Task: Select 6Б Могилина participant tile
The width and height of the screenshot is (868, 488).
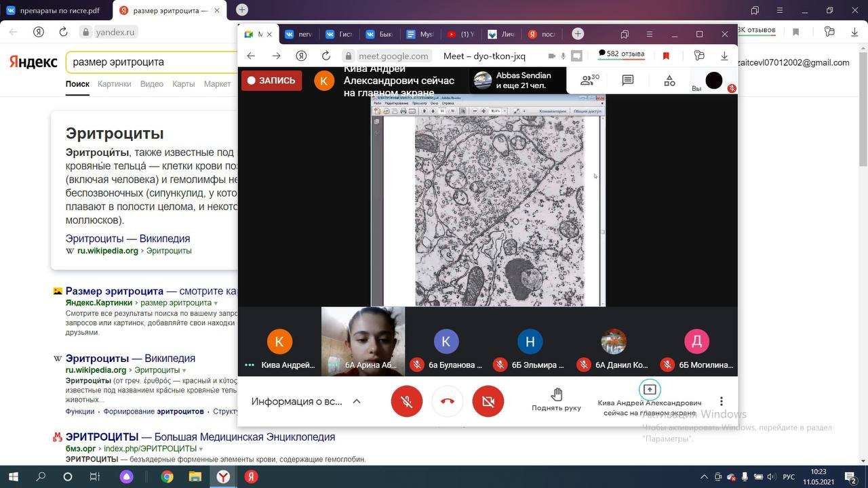Action: (x=696, y=341)
